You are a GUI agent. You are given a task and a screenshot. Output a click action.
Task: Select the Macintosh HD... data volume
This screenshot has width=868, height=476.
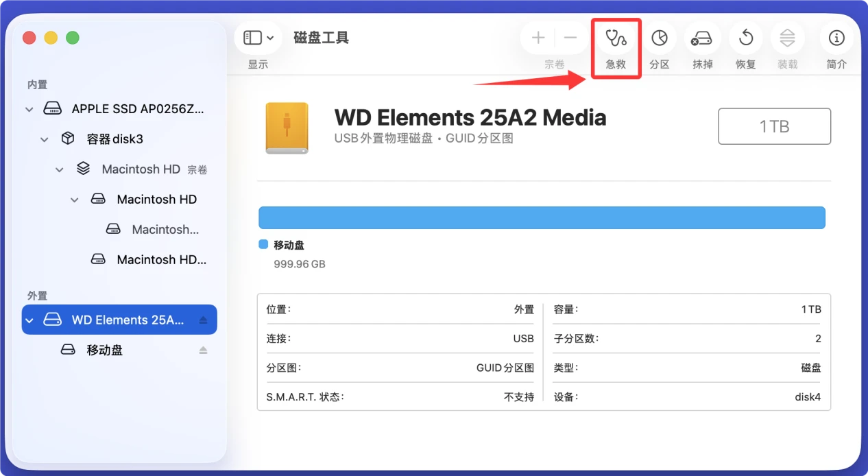click(x=119, y=259)
